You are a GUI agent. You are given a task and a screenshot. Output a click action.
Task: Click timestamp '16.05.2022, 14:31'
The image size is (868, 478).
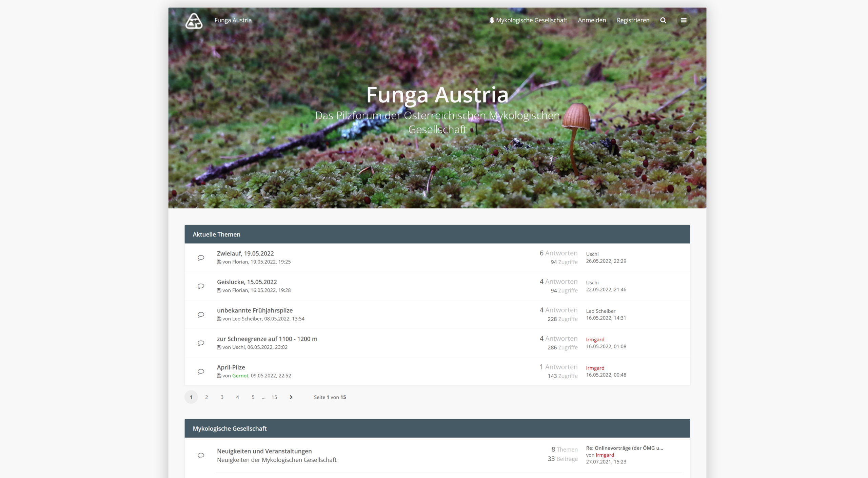point(606,318)
